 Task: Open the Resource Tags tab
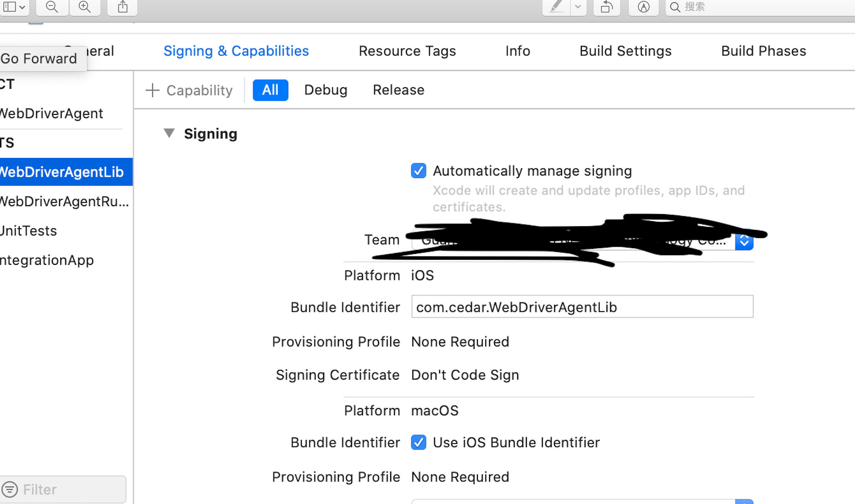click(407, 51)
